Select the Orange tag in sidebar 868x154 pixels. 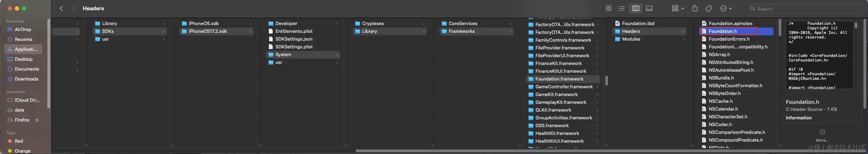coord(22,151)
